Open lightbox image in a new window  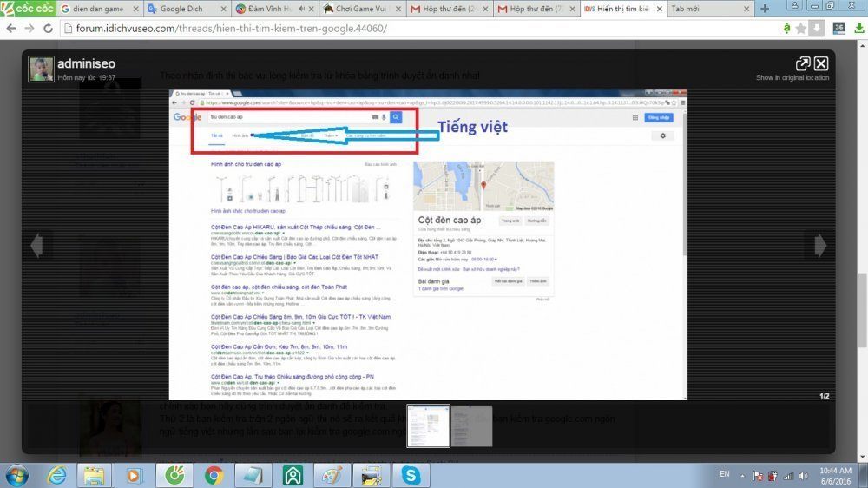(x=803, y=63)
